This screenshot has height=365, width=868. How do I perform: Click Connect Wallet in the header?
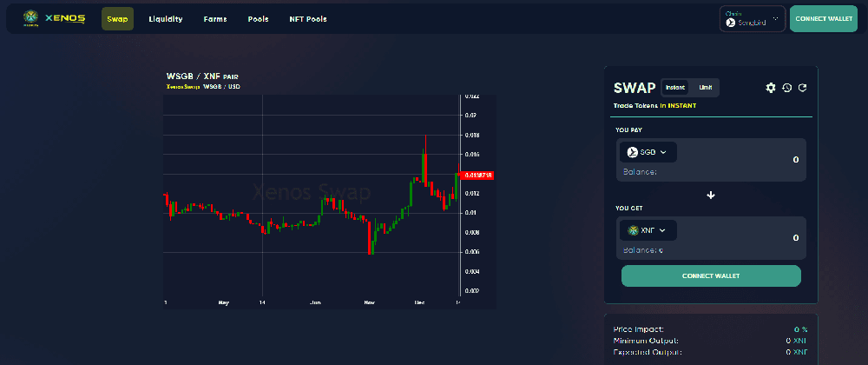pyautogui.click(x=823, y=19)
